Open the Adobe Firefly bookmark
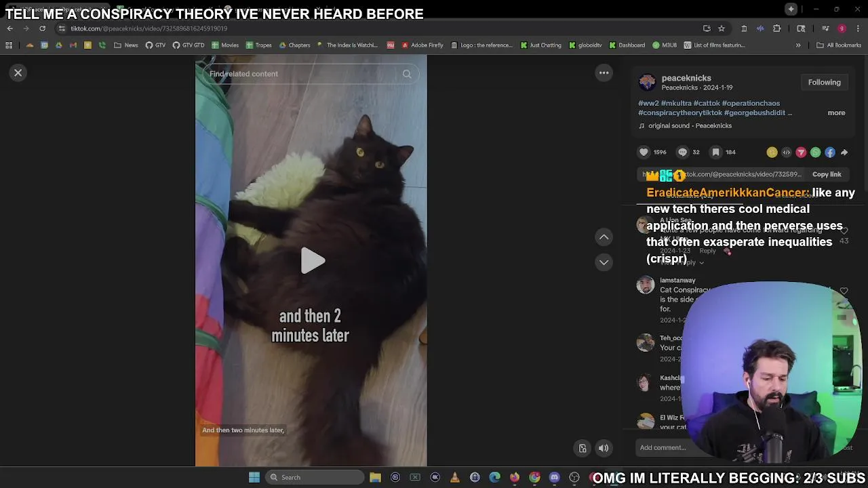Viewport: 868px width, 488px height. (x=422, y=45)
